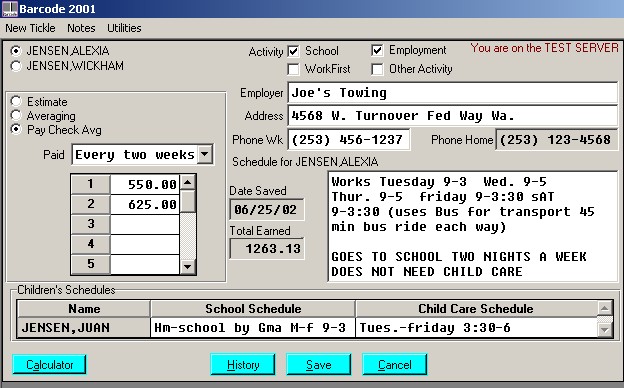
Task: Select the JENSEN,JUAN name cell
Action: (x=84, y=328)
